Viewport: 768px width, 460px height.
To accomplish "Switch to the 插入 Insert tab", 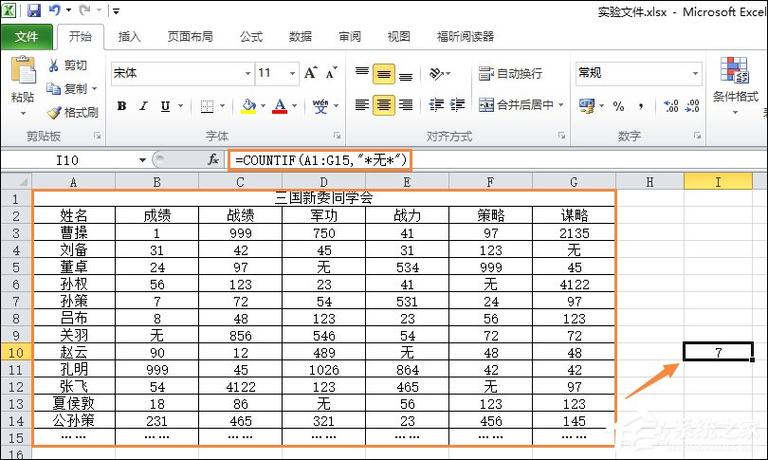I will (129, 37).
